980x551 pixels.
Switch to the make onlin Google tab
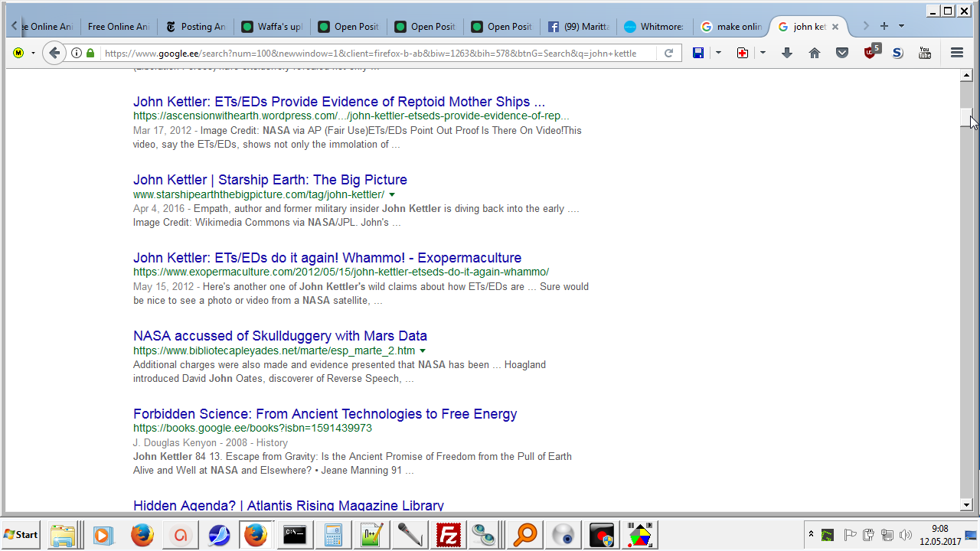[x=731, y=27]
